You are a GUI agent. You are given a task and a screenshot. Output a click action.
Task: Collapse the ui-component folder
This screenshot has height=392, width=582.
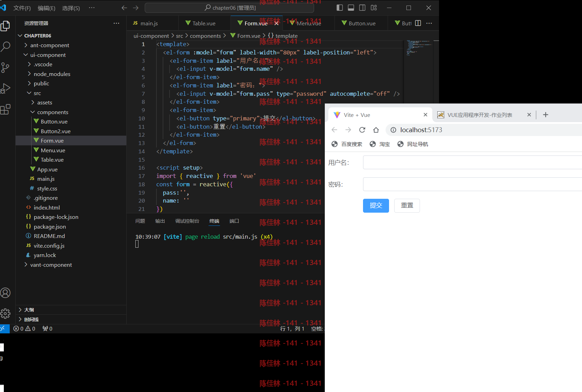(48, 55)
